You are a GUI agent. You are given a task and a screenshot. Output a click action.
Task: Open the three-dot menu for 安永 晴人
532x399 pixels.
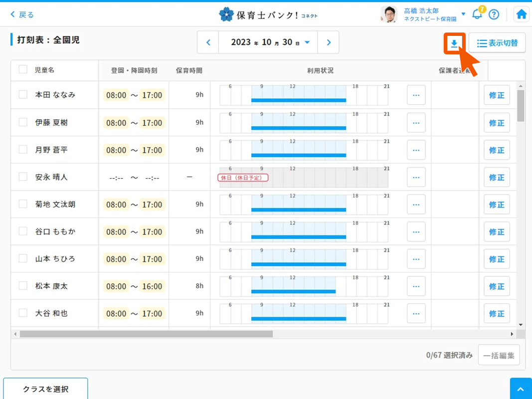point(416,177)
